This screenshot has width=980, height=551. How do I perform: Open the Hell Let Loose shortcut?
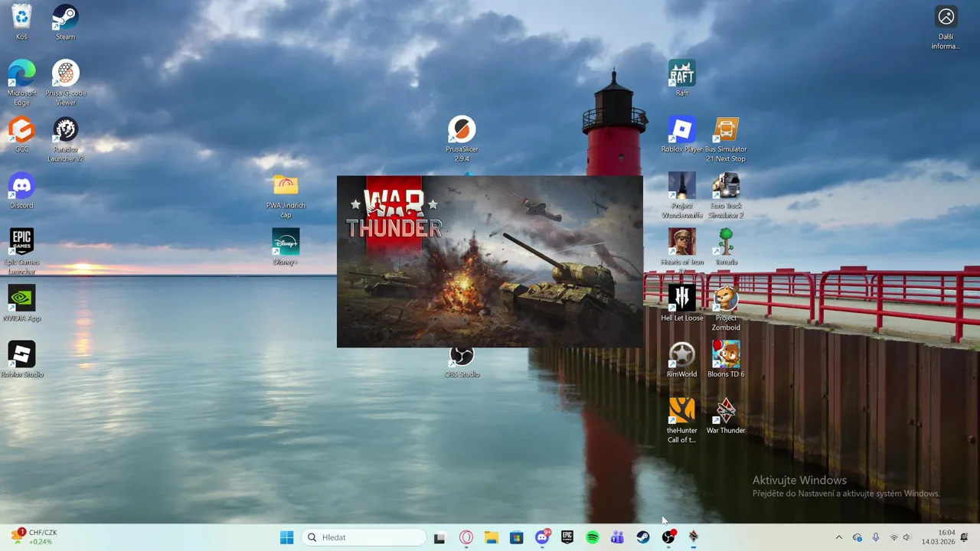tap(681, 303)
